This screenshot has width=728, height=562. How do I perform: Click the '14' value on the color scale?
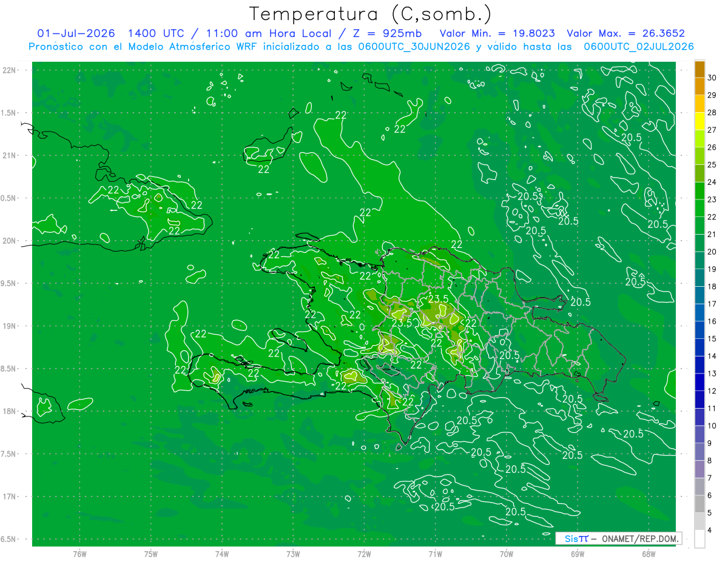coord(712,356)
